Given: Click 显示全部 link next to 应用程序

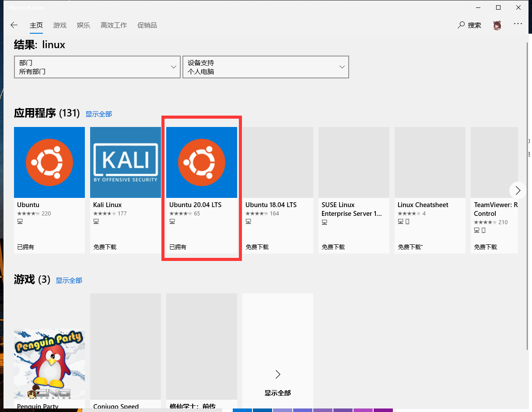Looking at the screenshot, I should click(x=98, y=114).
